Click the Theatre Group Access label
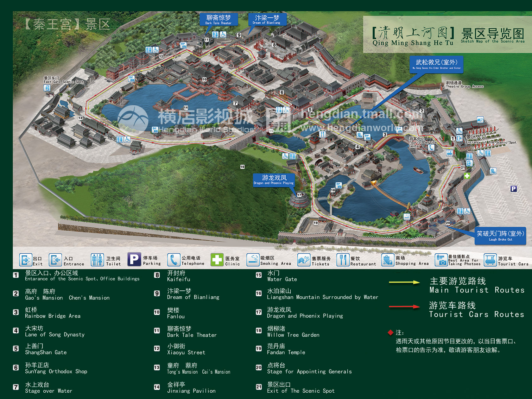Image resolution: width=532 pixels, height=399 pixels. point(465,85)
